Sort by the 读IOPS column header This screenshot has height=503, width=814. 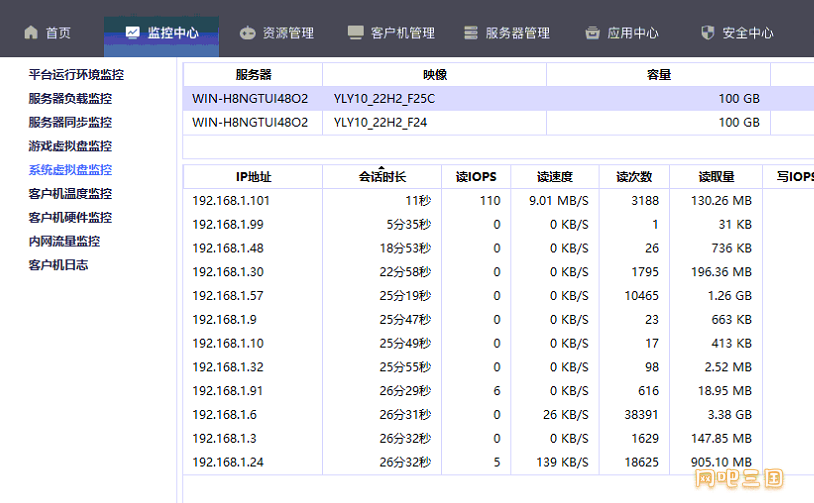pos(476,177)
